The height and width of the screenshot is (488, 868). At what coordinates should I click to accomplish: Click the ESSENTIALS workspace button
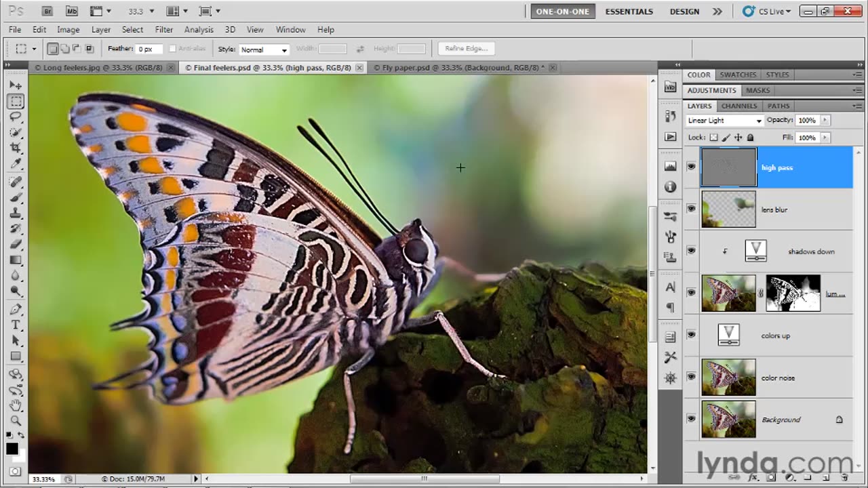point(629,12)
